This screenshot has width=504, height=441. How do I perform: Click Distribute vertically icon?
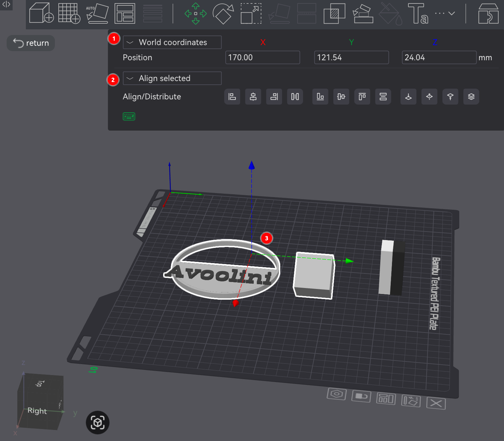383,97
